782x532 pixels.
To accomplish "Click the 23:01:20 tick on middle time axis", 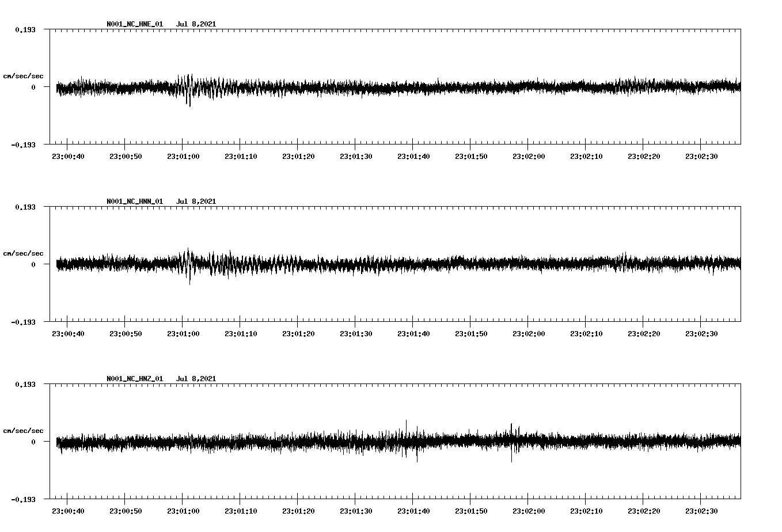I will coord(299,332).
